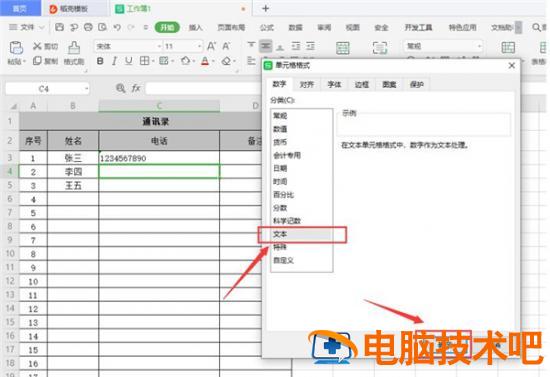The height and width of the screenshot is (377, 550).
Task: Select the Format Painter brush 格式刷
Action: coord(74,53)
